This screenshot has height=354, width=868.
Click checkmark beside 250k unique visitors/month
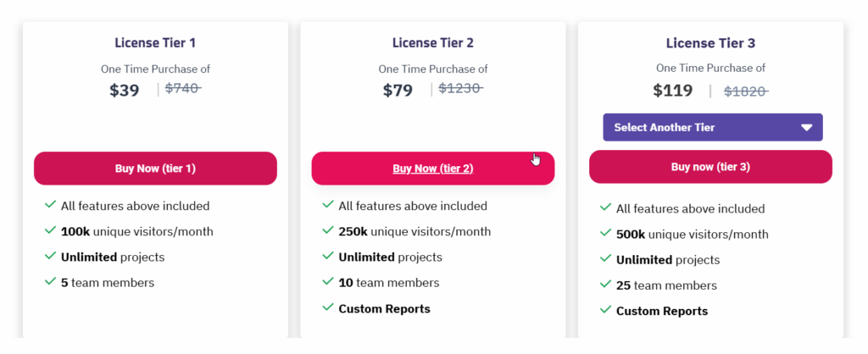coord(328,230)
